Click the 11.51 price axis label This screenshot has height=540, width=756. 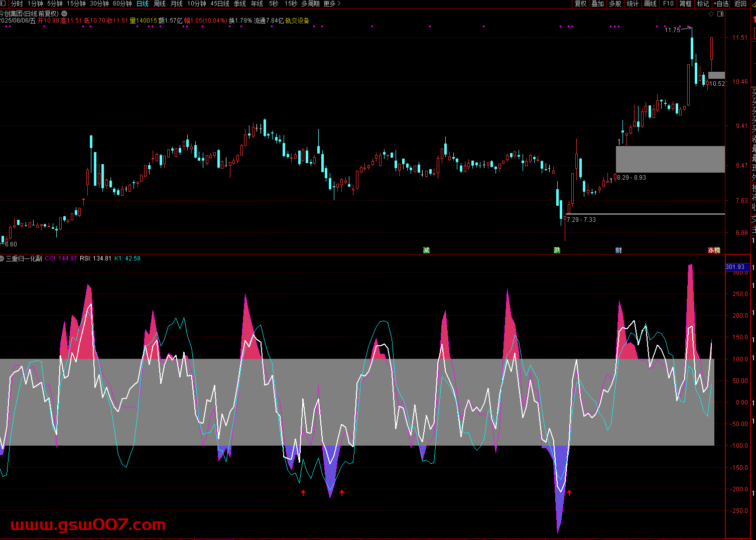(x=740, y=38)
